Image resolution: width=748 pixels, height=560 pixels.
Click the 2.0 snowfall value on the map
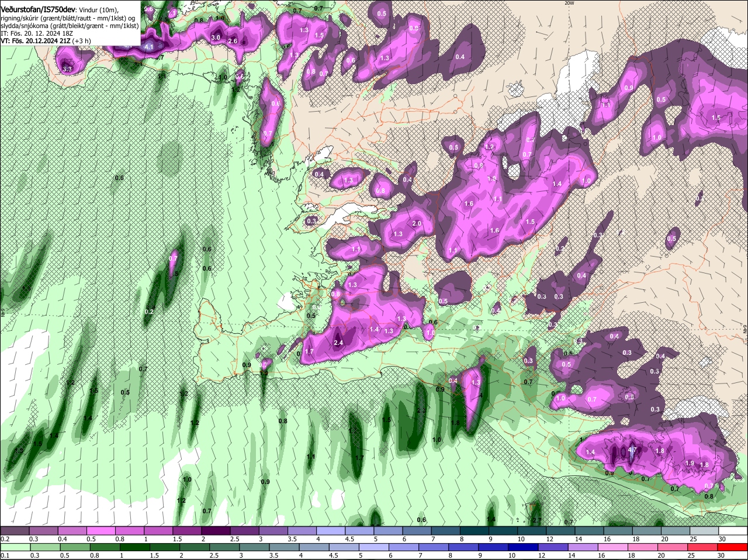pos(417,223)
